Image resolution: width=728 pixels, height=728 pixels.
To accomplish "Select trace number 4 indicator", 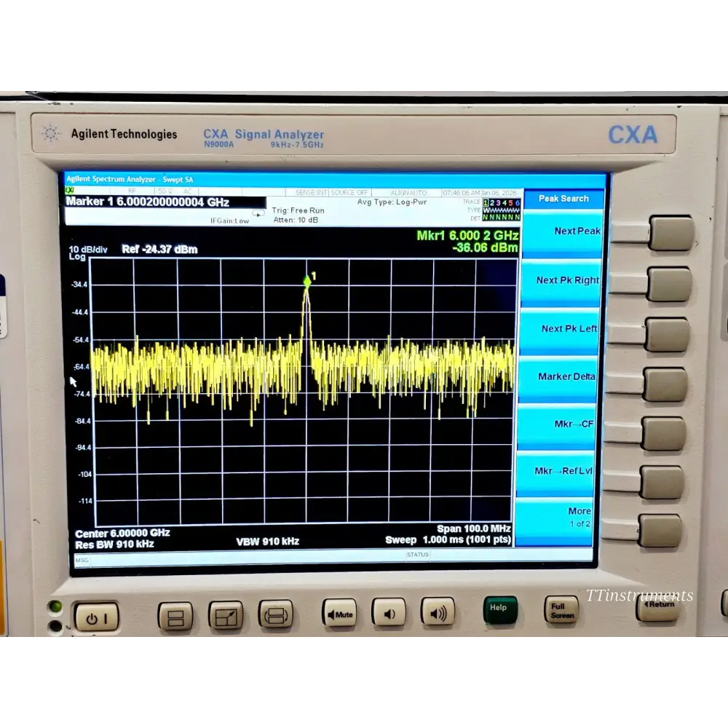I will (505, 203).
